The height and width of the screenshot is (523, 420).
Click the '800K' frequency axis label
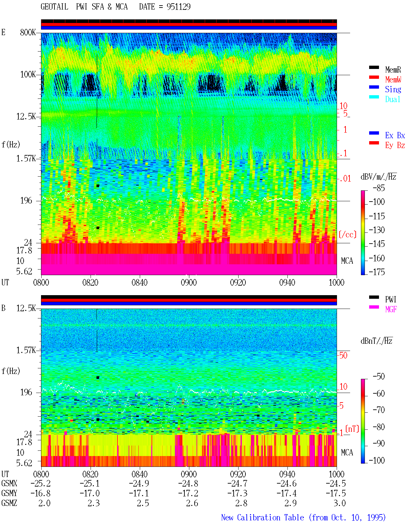point(28,33)
